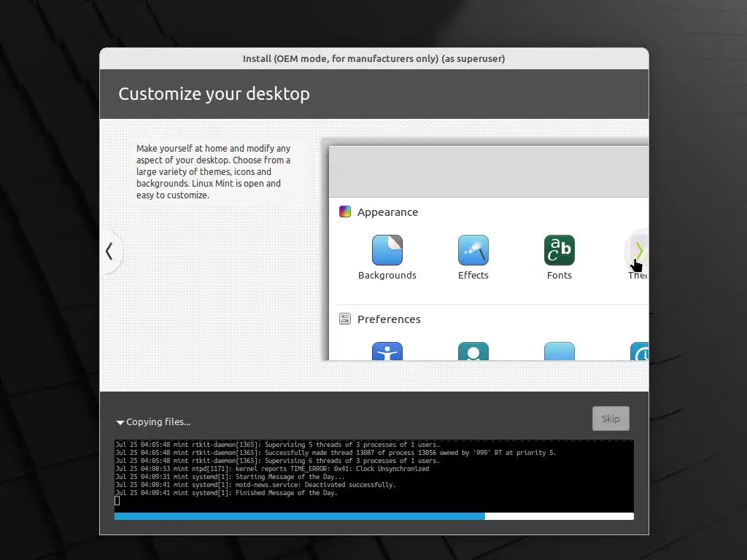Click the terminal log output area
The width and height of the screenshot is (747, 560).
coord(374,475)
